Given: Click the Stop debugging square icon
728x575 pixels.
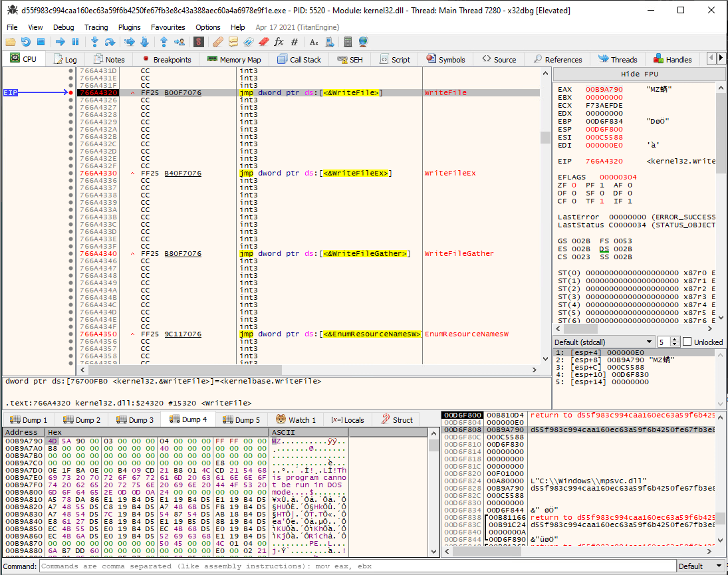Looking at the screenshot, I should click(41, 43).
